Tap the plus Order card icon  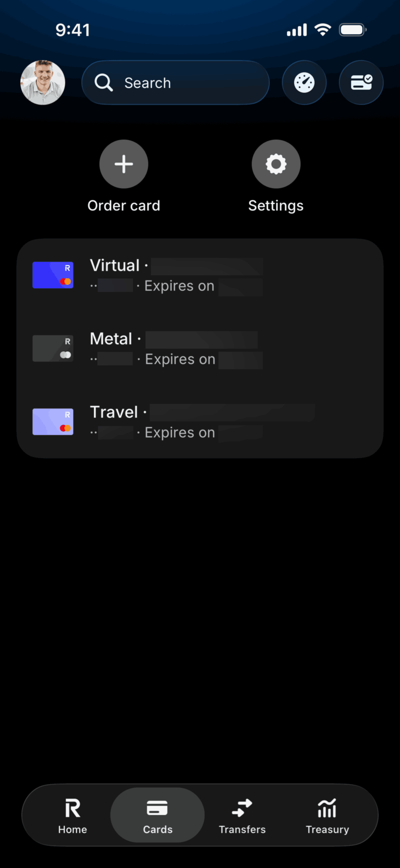pos(124,164)
